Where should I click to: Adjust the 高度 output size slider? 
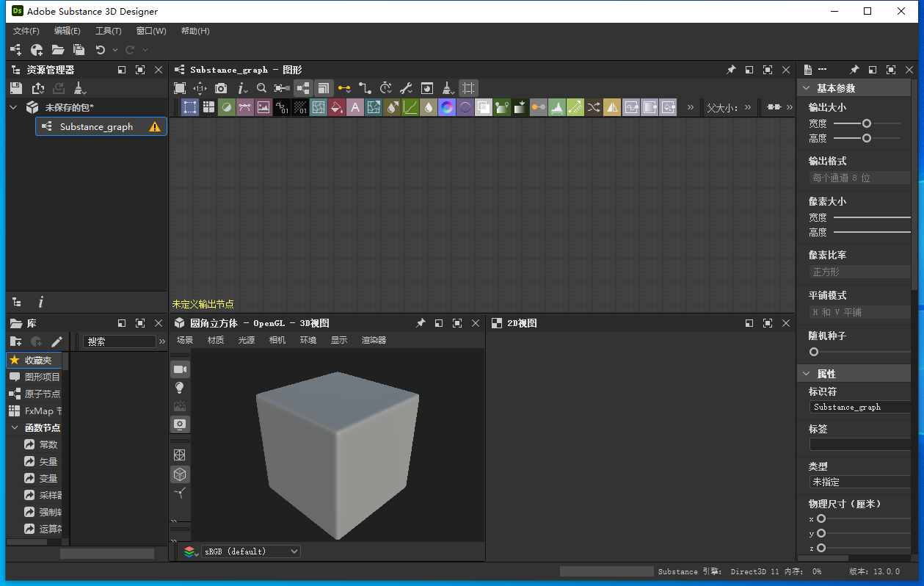(x=867, y=138)
